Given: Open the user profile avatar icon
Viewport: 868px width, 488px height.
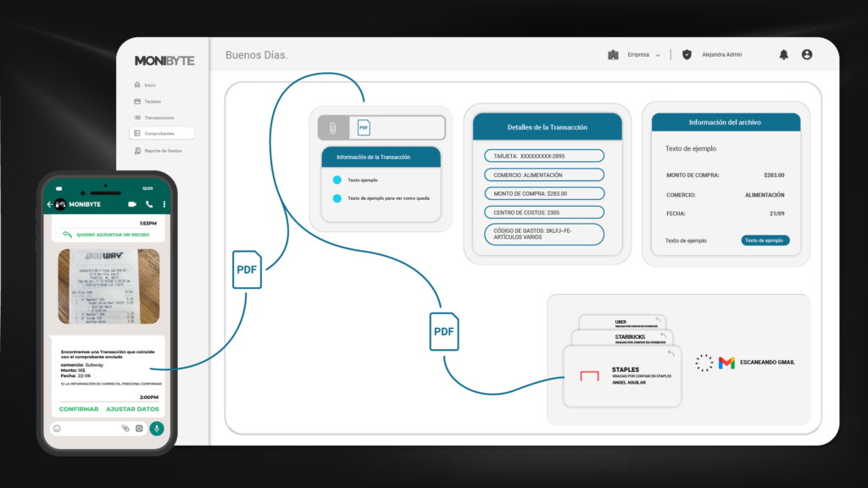Looking at the screenshot, I should tap(806, 55).
